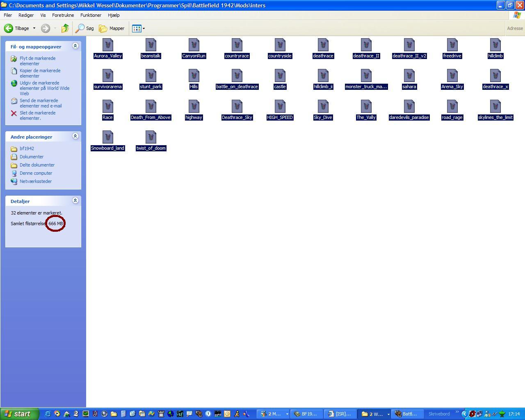Select the daredevils_paradise file
525x420 pixels.
[409, 110]
